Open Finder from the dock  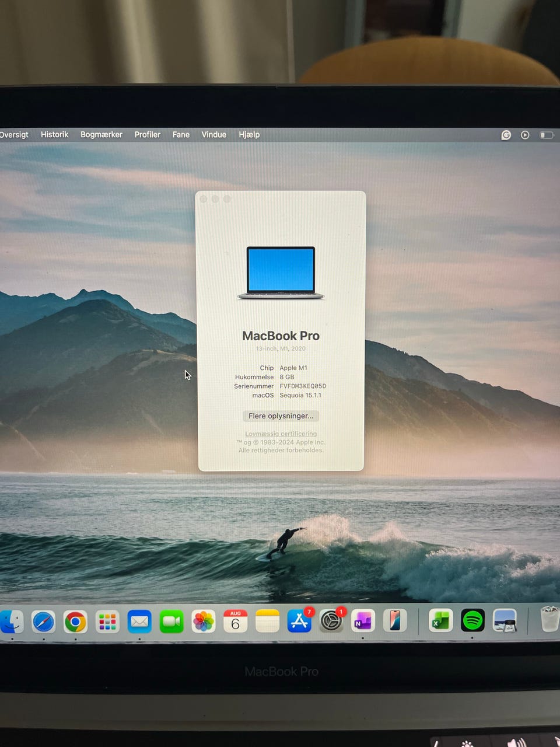pos(10,622)
